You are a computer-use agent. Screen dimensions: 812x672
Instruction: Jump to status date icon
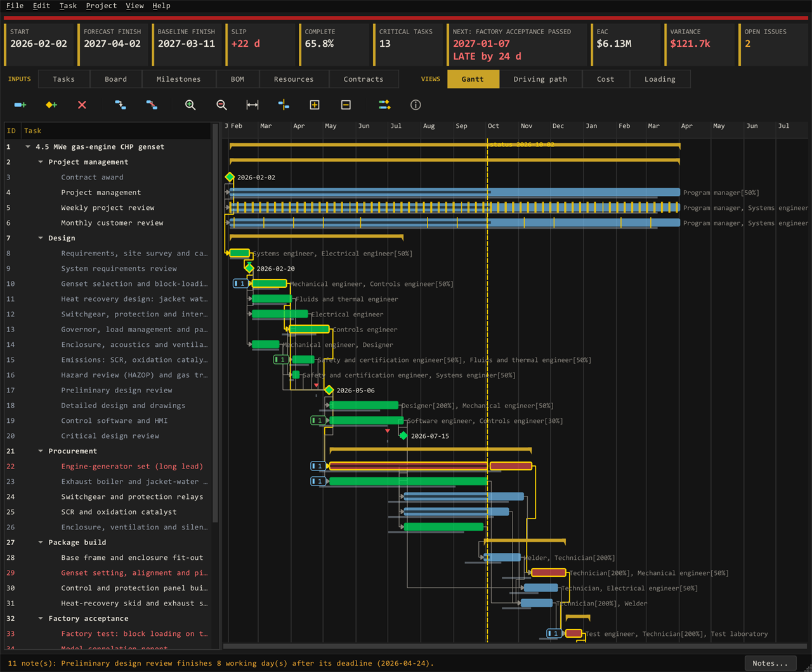click(x=284, y=105)
